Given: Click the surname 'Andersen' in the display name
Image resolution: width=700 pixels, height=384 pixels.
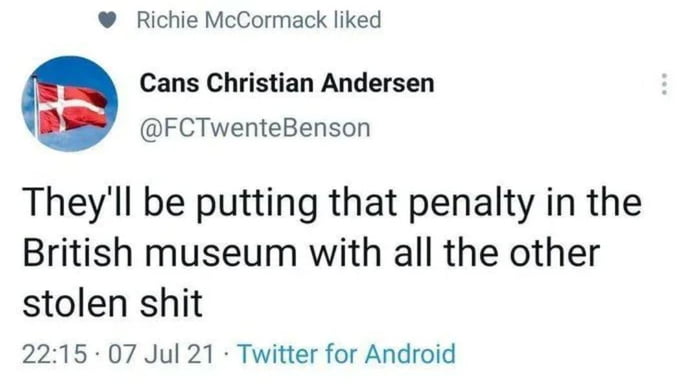Looking at the screenshot, I should click(x=378, y=83).
